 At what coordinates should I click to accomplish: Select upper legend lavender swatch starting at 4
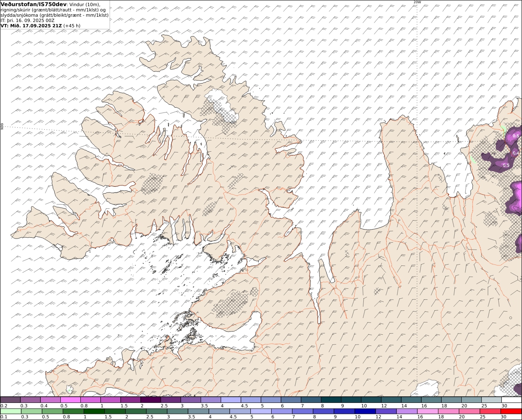(231, 400)
